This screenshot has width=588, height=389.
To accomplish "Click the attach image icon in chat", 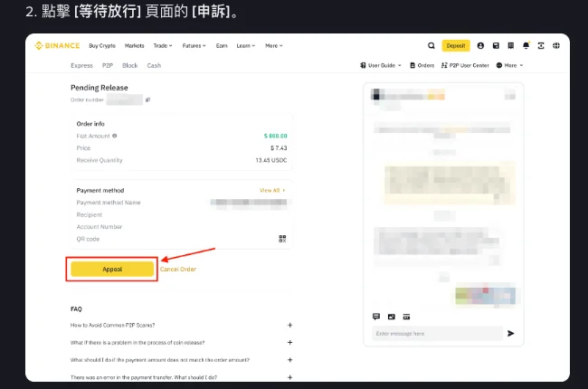I will pyautogui.click(x=391, y=317).
